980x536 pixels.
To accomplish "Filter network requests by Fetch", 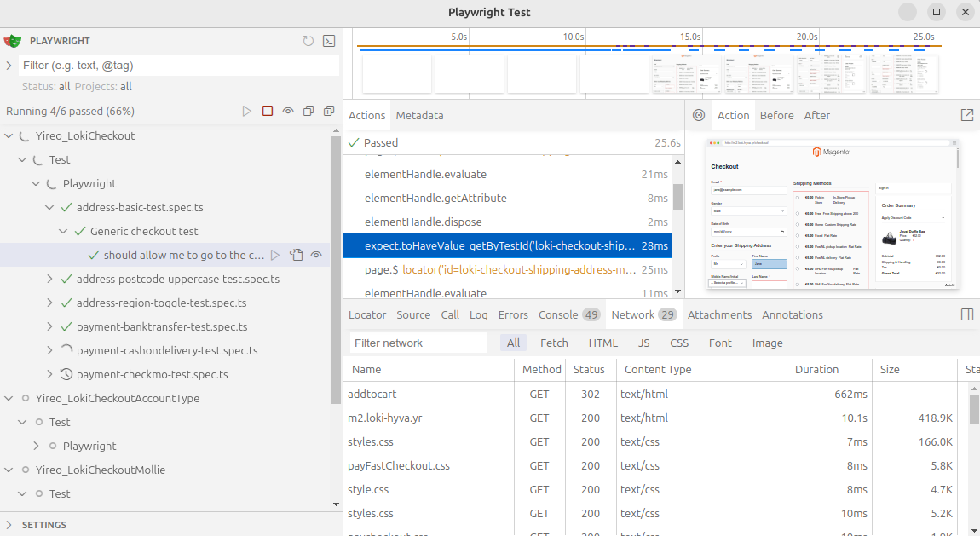I will [555, 343].
